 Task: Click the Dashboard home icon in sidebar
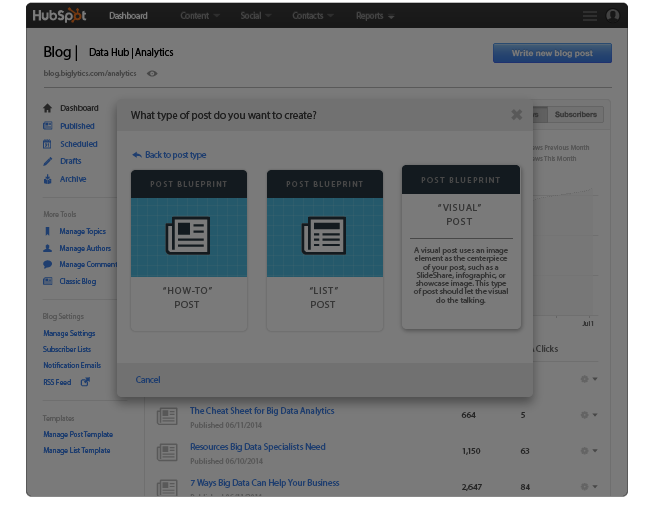click(x=48, y=108)
